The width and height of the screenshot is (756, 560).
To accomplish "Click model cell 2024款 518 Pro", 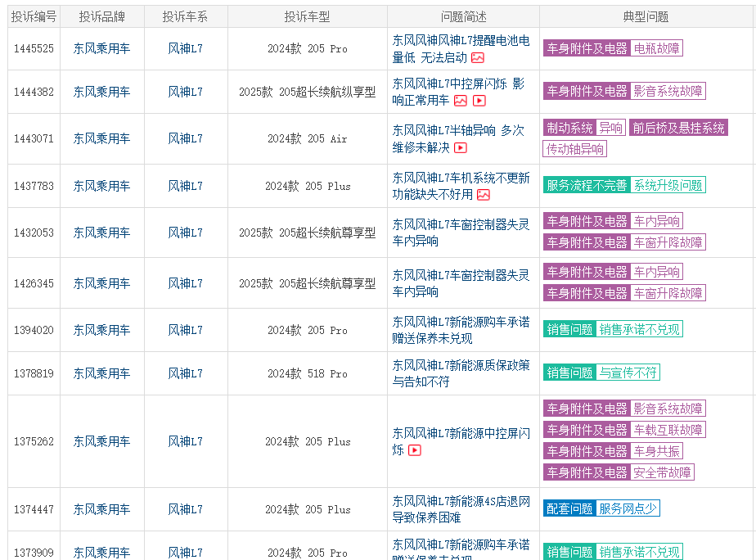I will tap(307, 373).
